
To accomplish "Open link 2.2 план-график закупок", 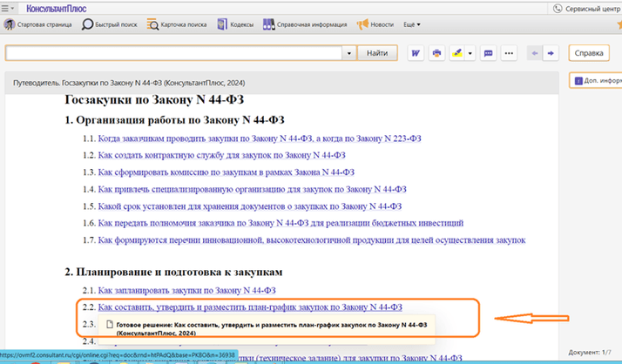I will tap(250, 307).
